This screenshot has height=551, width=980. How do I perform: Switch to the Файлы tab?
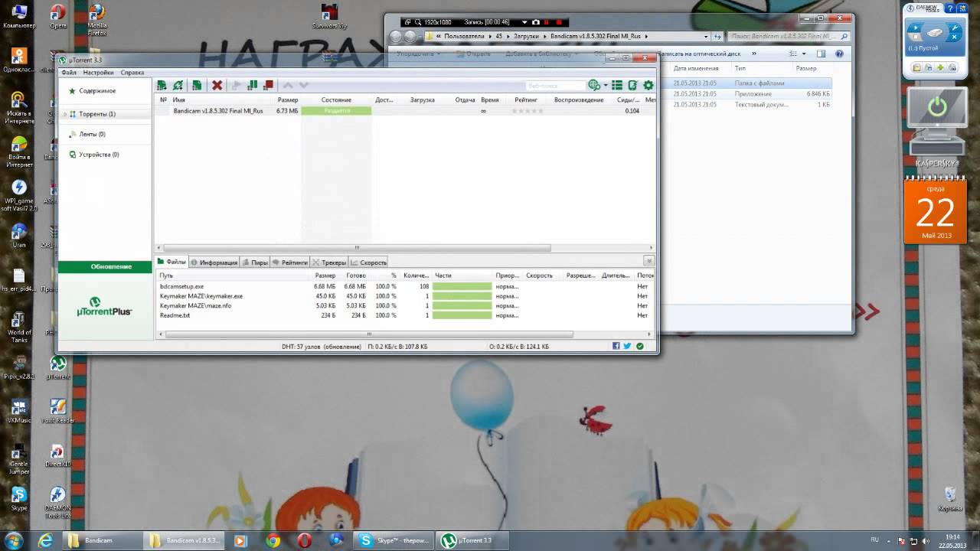pos(171,262)
